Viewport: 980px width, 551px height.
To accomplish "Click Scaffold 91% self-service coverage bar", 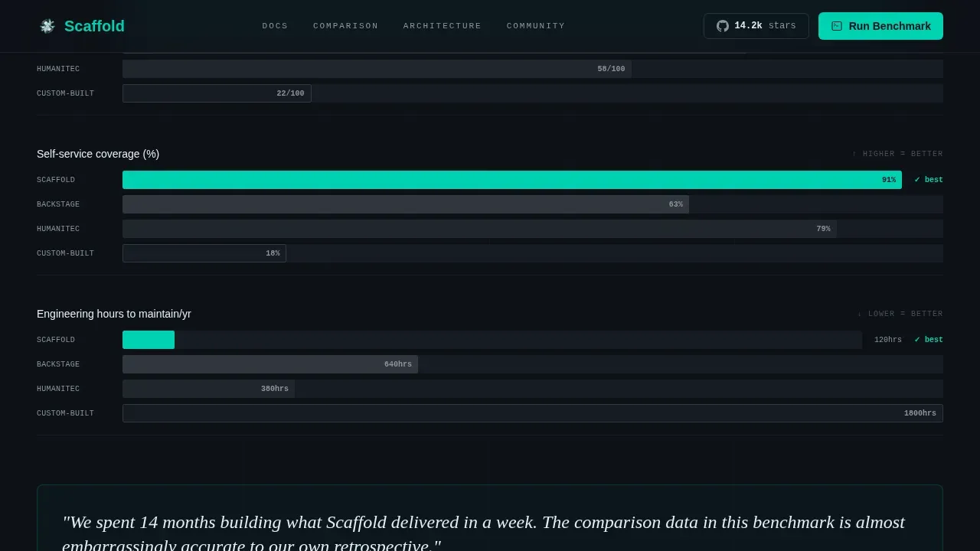I will [x=512, y=180].
